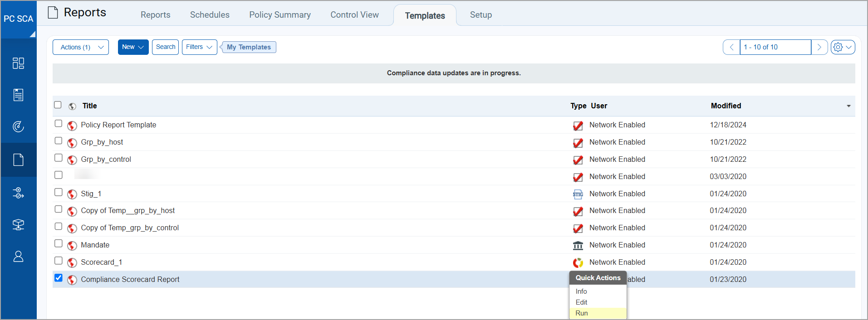Screen dimensions: 868x320
Task: Click the mandate building type icon
Action: pyautogui.click(x=578, y=246)
